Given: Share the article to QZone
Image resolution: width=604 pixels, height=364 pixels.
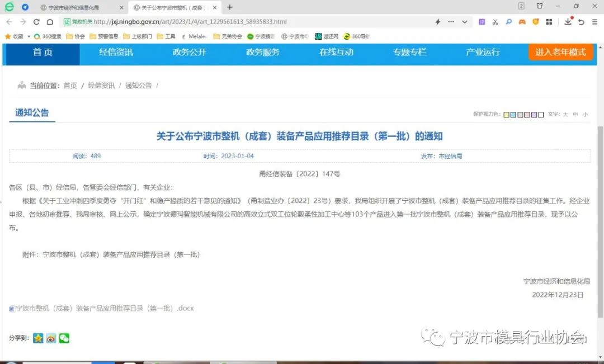Looking at the screenshot, I should point(38,338).
